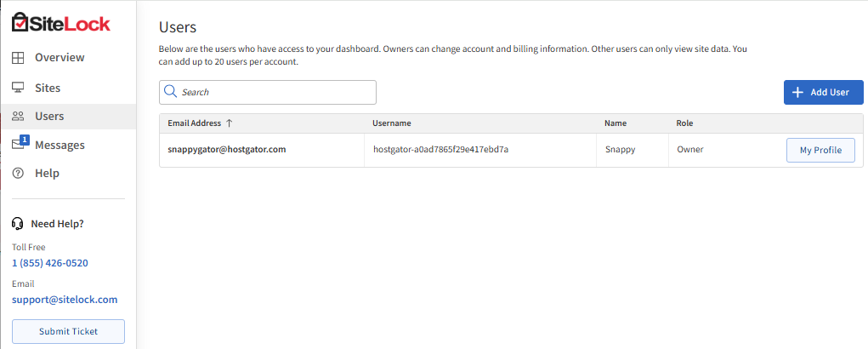Click the Username column header
868x349 pixels.
(x=391, y=123)
